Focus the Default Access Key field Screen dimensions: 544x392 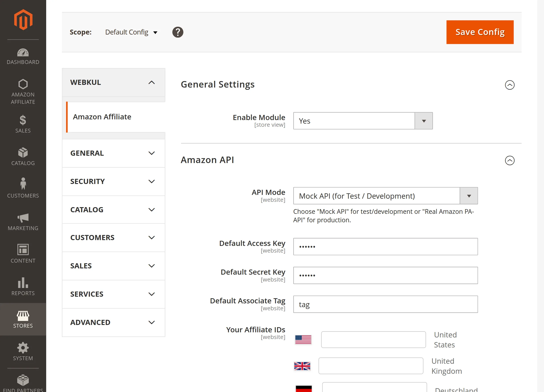[385, 247]
